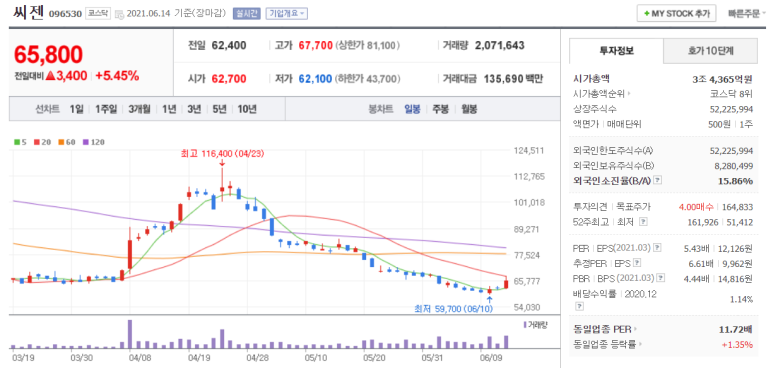The height and width of the screenshot is (368, 773).
Task: Click the help icon next to 52주최고 최저
Action: [642, 222]
